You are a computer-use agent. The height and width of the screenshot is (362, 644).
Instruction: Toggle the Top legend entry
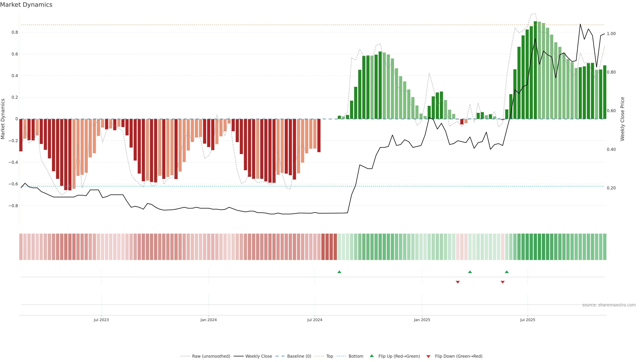pos(330,356)
